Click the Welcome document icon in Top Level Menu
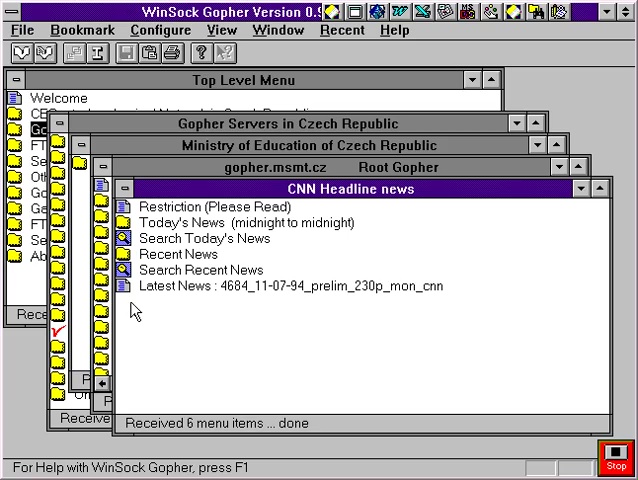 (x=15, y=98)
